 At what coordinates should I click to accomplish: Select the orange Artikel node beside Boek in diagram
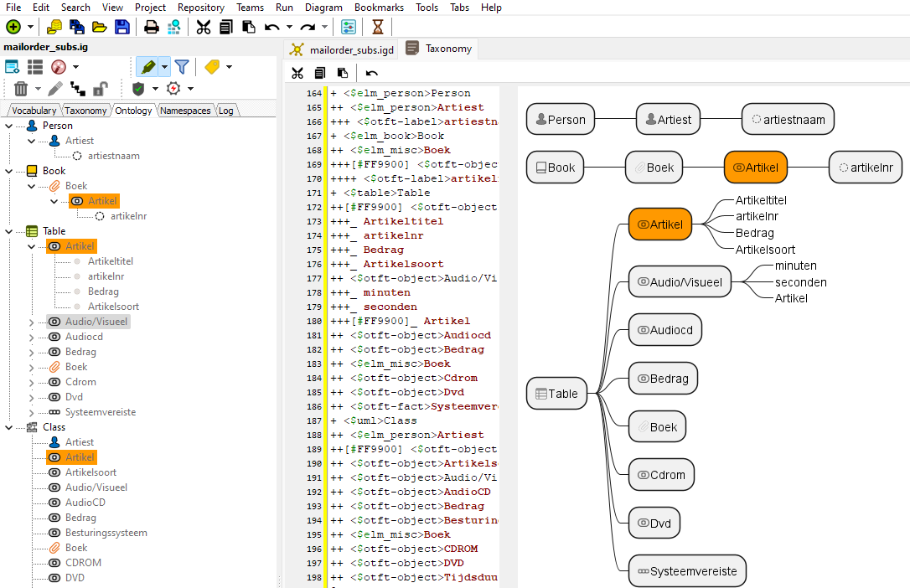click(x=756, y=168)
